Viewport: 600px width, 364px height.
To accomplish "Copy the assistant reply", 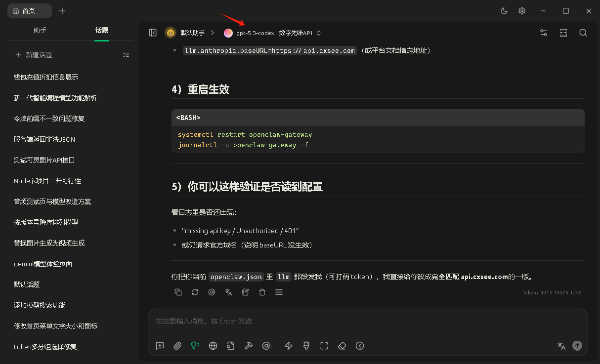I will pyautogui.click(x=178, y=292).
